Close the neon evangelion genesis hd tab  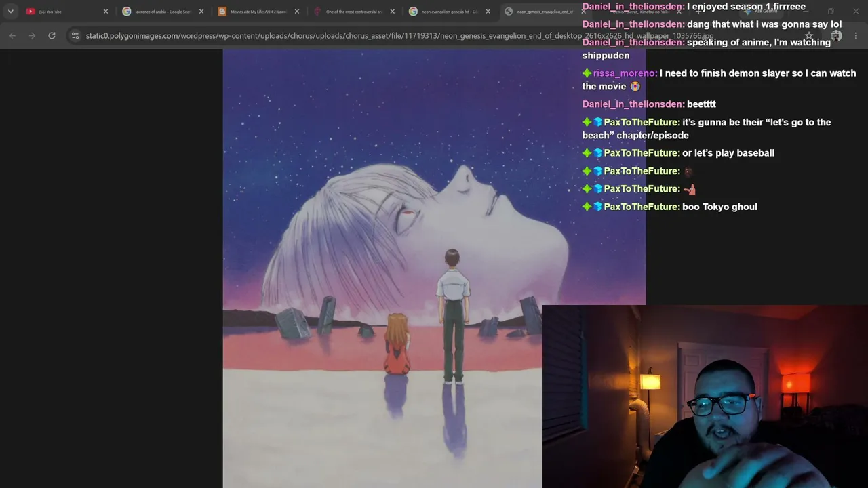tap(488, 12)
